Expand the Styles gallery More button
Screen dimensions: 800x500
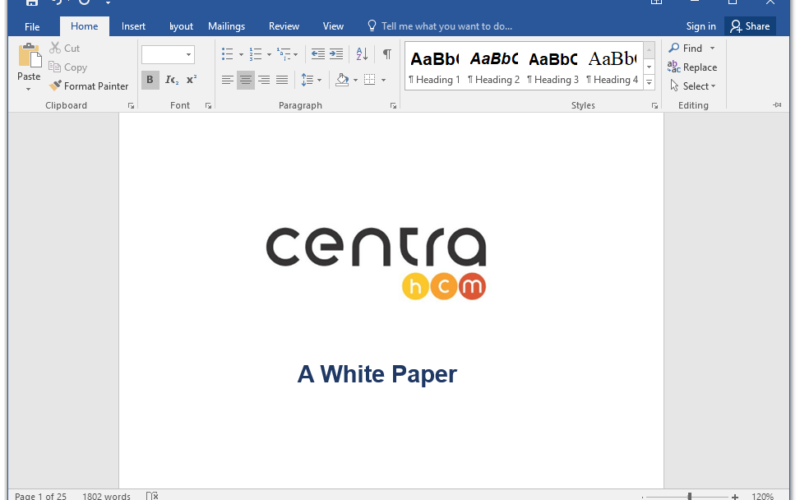(x=649, y=82)
